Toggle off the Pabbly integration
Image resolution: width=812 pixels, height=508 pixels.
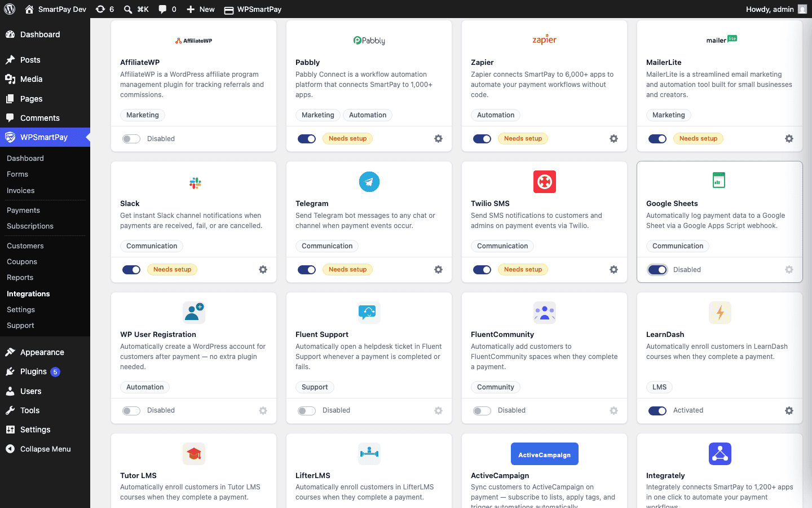[x=307, y=139]
